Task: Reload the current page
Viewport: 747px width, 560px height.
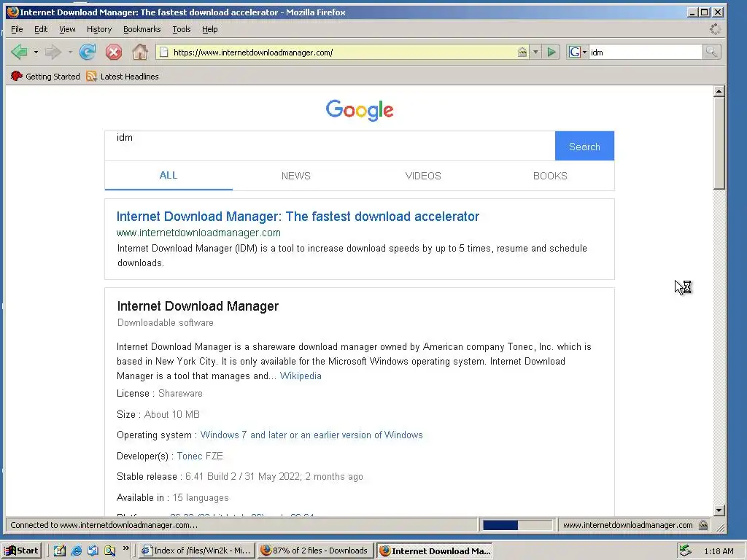Action: 88,52
